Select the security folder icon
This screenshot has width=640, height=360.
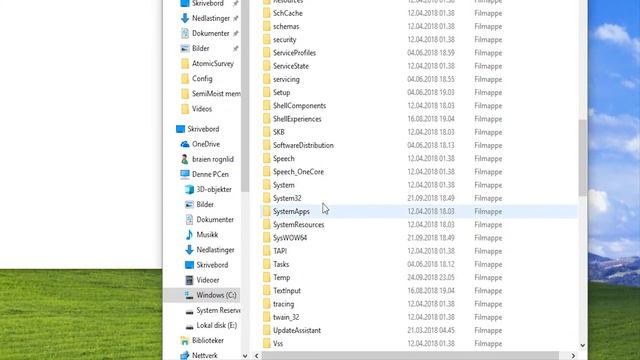tap(267, 40)
